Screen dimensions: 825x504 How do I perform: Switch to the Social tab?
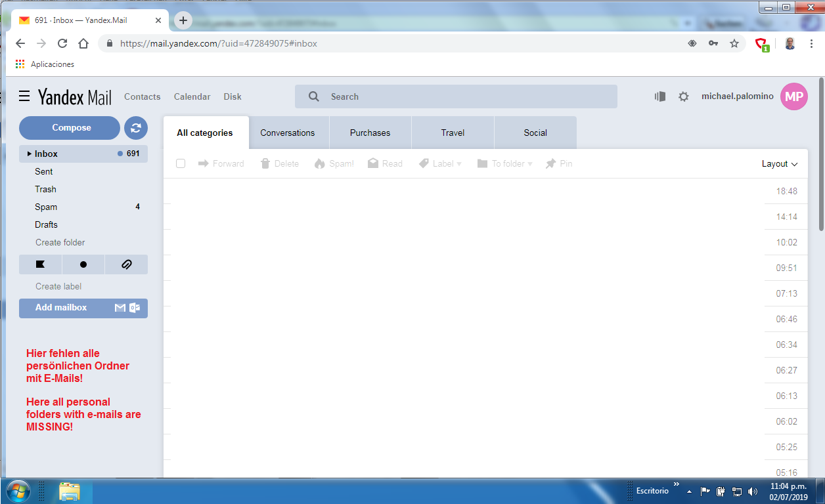(x=535, y=133)
